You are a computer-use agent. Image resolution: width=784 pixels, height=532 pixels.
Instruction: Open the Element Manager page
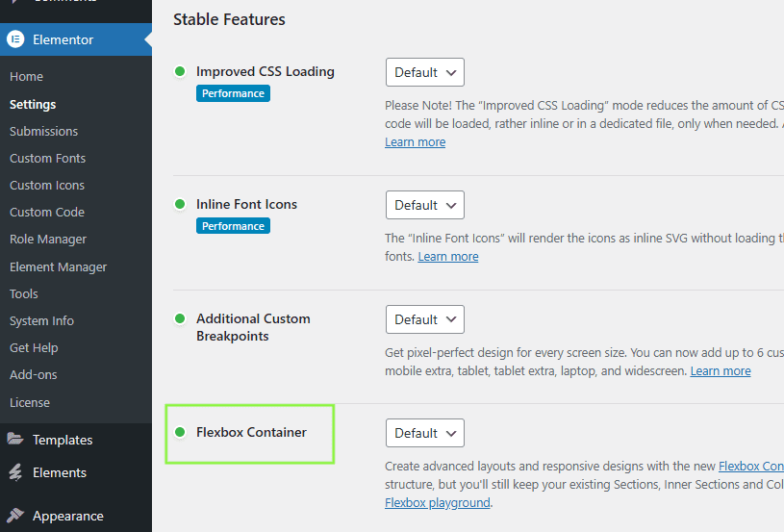click(x=58, y=266)
